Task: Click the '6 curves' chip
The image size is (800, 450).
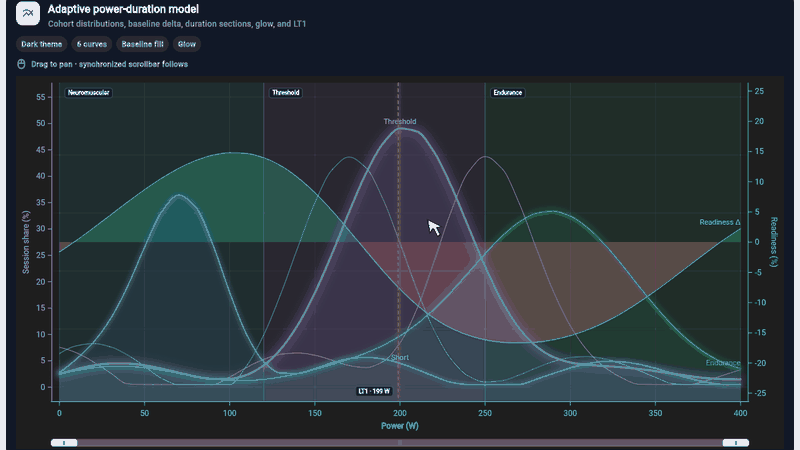Action: tap(92, 44)
